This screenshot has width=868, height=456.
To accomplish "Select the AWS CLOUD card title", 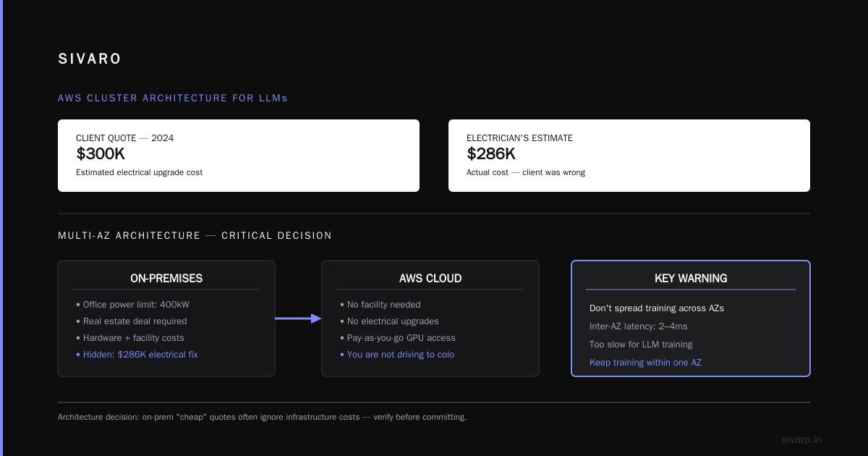I will (x=430, y=278).
